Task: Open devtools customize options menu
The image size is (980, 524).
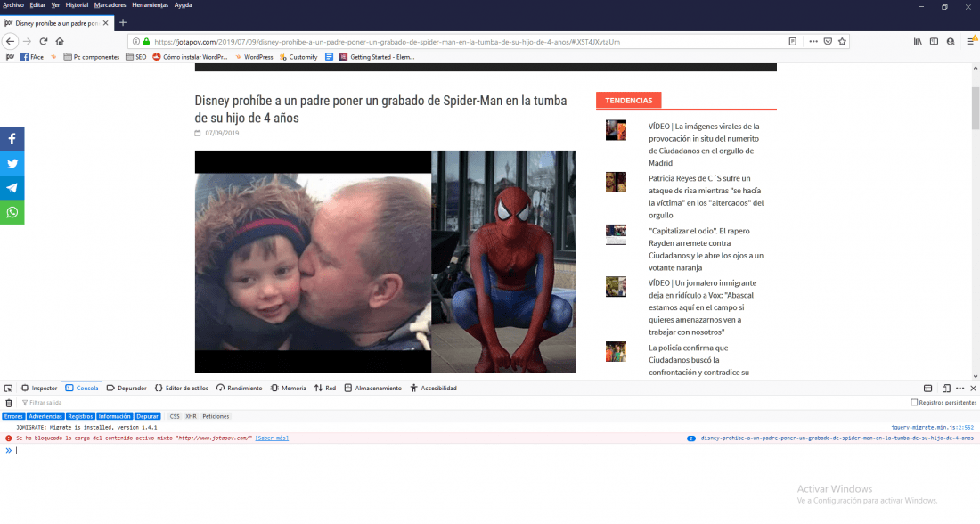Action: click(960, 389)
